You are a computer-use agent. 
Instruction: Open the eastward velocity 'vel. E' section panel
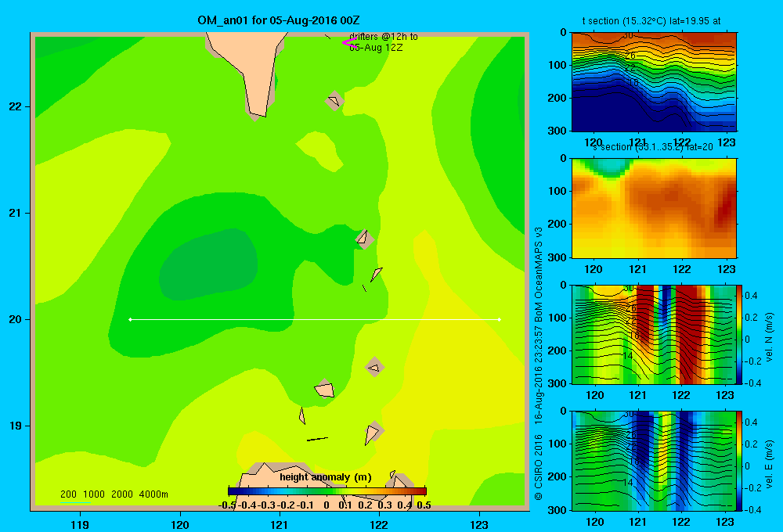click(654, 461)
